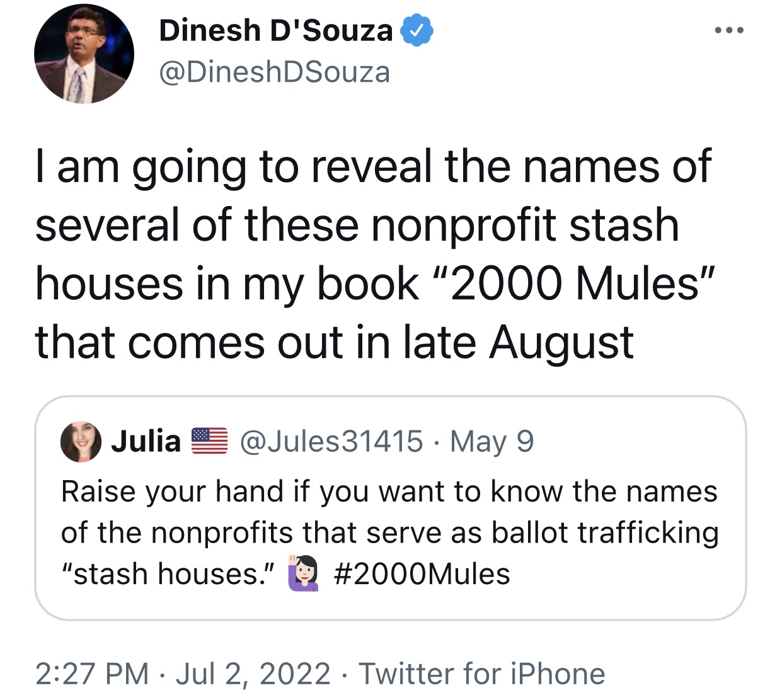
Task: Click Julia's display name in quoted tweet
Action: (x=146, y=441)
